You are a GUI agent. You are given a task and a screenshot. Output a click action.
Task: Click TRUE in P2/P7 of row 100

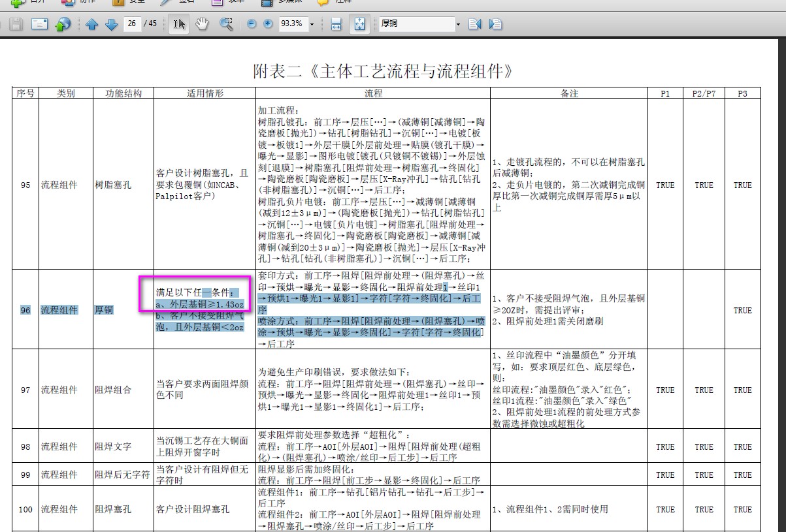pos(704,509)
